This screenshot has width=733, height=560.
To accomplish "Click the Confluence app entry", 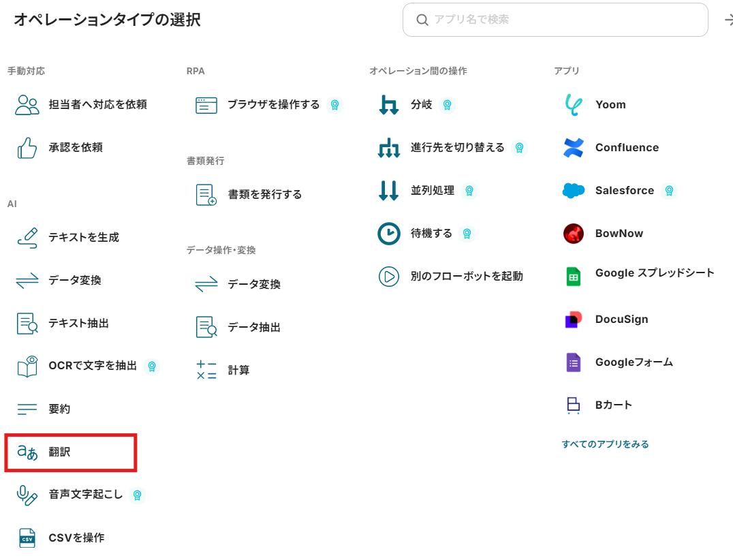I will (626, 148).
